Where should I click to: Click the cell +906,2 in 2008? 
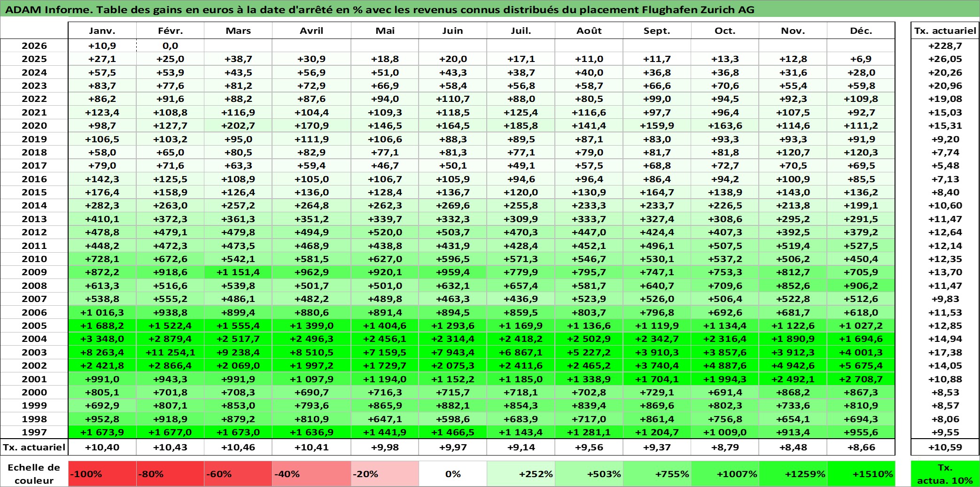tap(861, 286)
